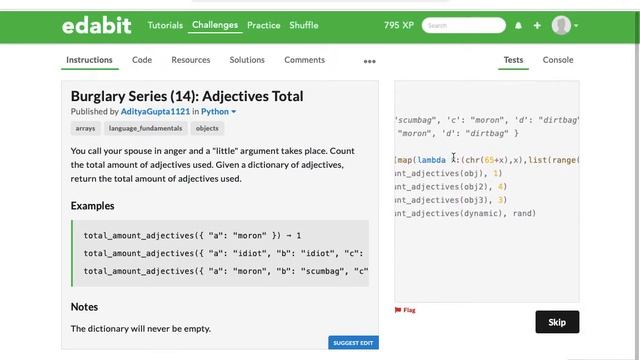Image resolution: width=640 pixels, height=360 pixels.
Task: Click the Suggest Edit button
Action: [353, 343]
